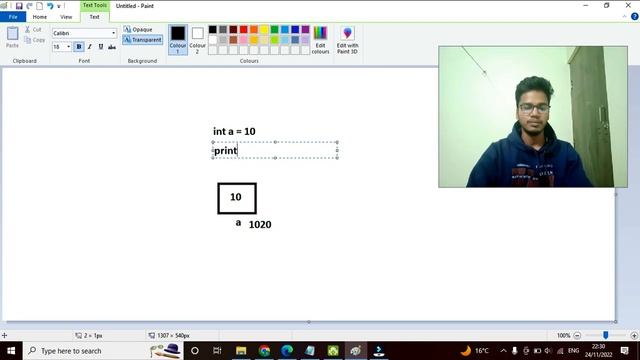640x360 pixels.
Task: Open Edit colours dialog
Action: click(x=320, y=40)
